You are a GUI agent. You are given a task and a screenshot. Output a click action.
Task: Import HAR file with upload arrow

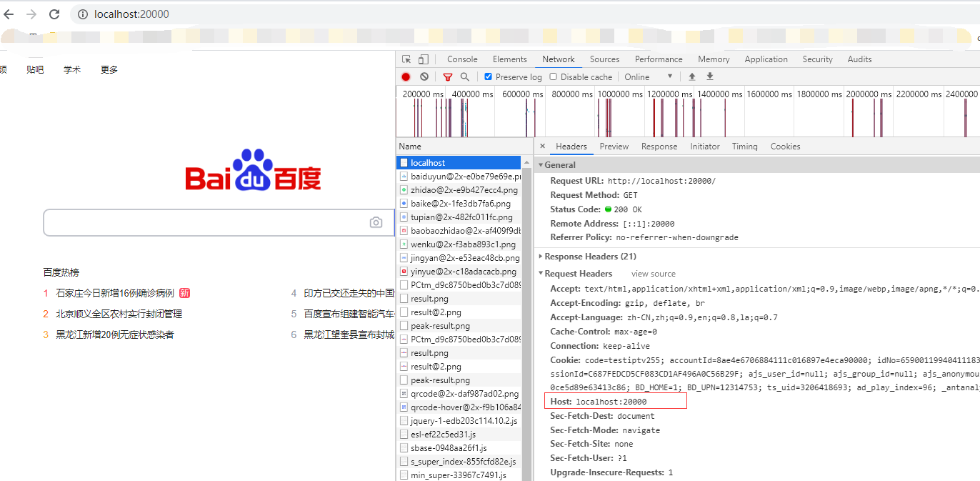tap(691, 76)
